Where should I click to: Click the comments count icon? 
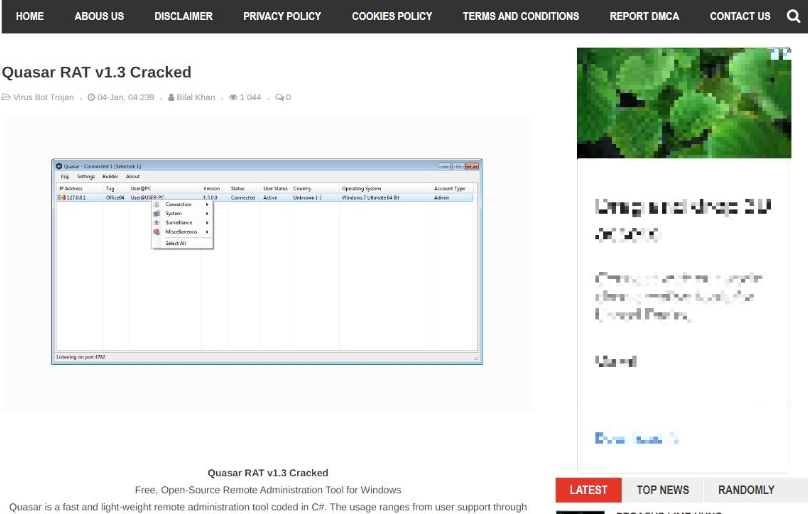click(279, 97)
